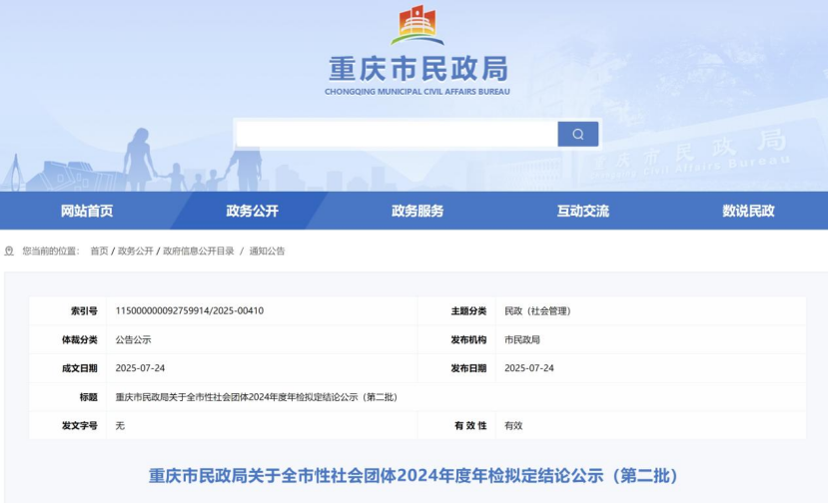
Task: Click the 公告公示 genre category value
Action: [x=134, y=339]
